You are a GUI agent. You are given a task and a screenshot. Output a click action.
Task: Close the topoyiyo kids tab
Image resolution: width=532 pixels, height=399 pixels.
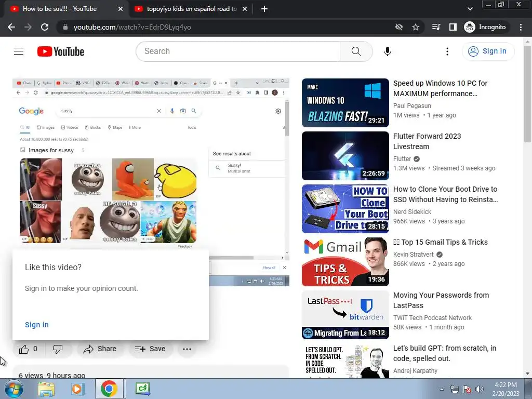[245, 9]
